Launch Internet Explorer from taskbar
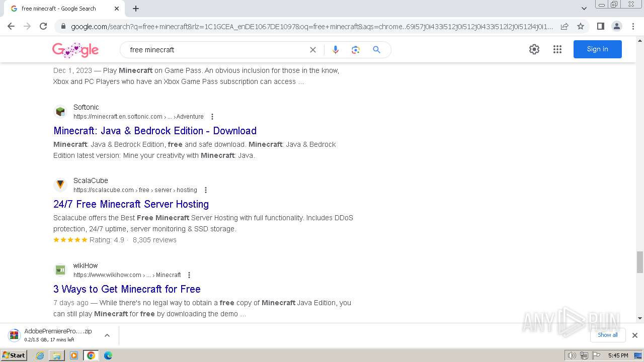Viewport: 644px width, 362px height. 40,355
